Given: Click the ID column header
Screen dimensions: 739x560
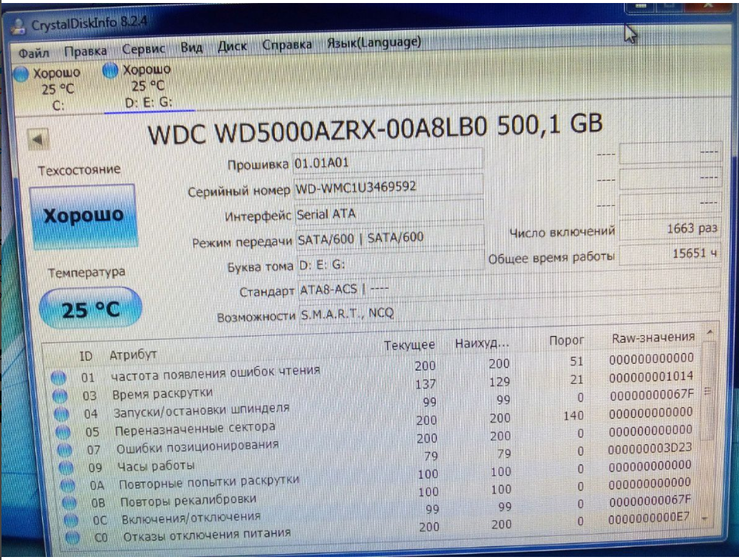Looking at the screenshot, I should pos(86,356).
